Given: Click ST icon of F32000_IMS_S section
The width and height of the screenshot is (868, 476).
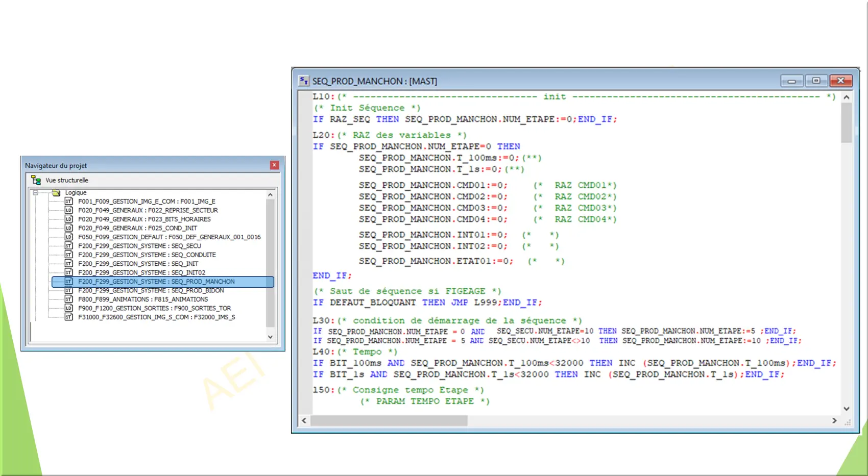Looking at the screenshot, I should point(68,317).
